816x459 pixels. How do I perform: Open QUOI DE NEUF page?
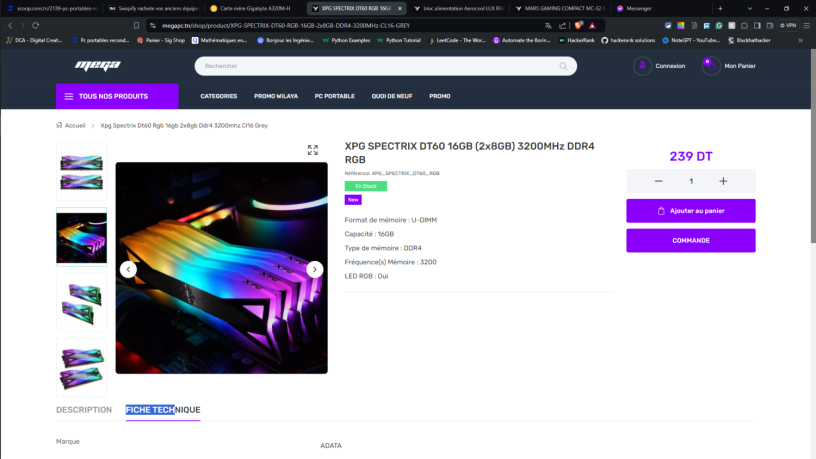coord(392,96)
